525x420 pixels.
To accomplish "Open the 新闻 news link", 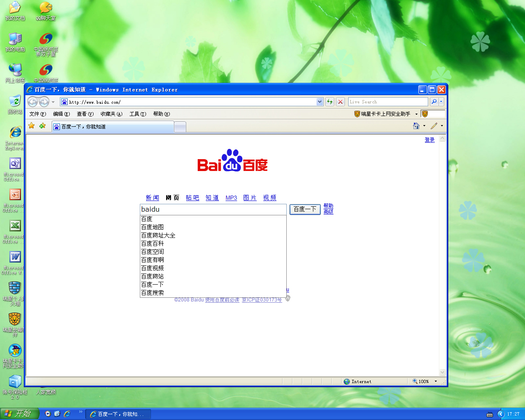I will pyautogui.click(x=152, y=198).
